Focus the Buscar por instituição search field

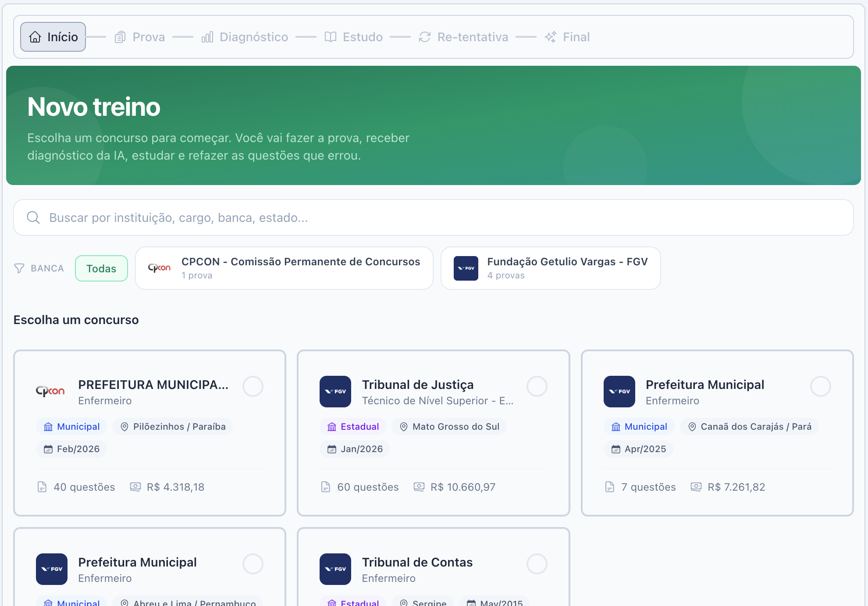[438, 217]
